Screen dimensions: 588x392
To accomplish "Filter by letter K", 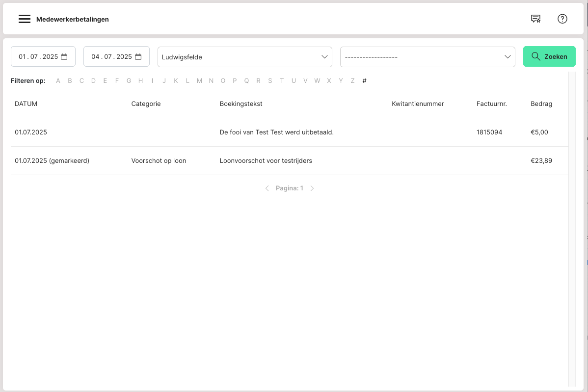I will pyautogui.click(x=176, y=80).
